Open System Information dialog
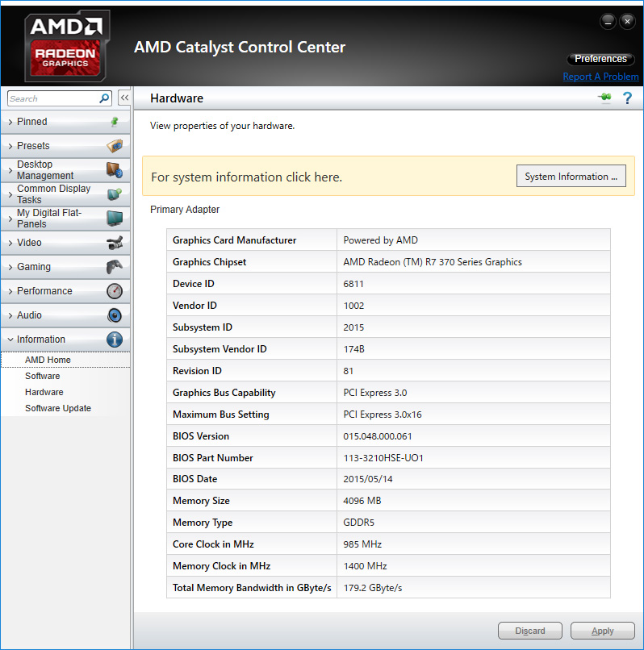 pyautogui.click(x=571, y=176)
